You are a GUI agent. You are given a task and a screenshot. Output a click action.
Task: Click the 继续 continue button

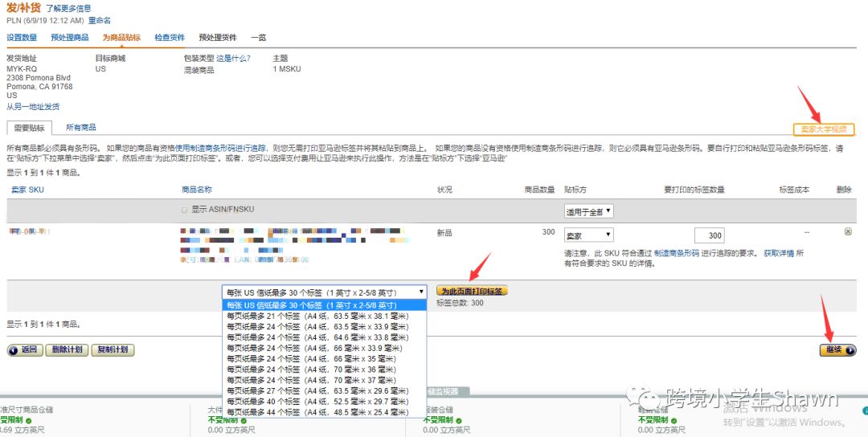pyautogui.click(x=837, y=350)
